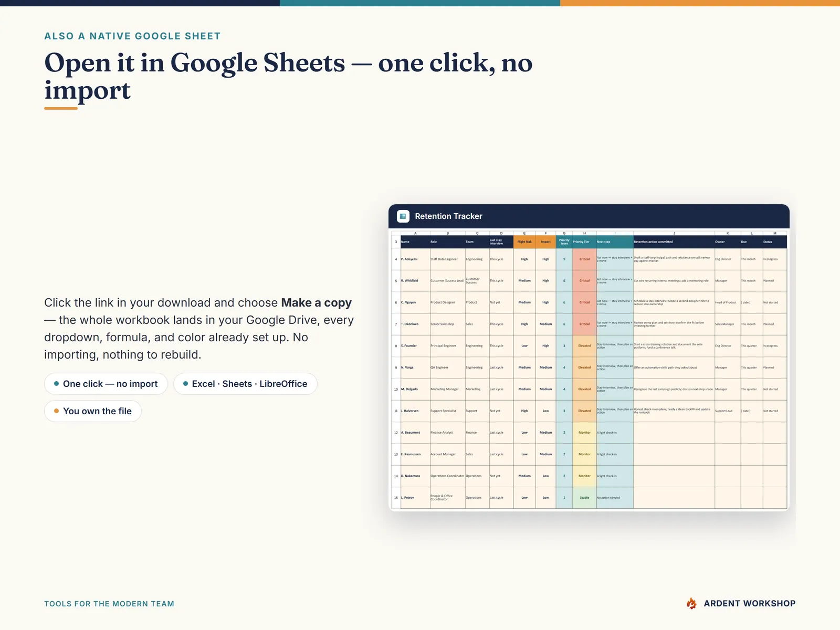Click the 'Senior Sales Rep' role cell
Viewport: 840px width, 630px height.
[x=448, y=324]
